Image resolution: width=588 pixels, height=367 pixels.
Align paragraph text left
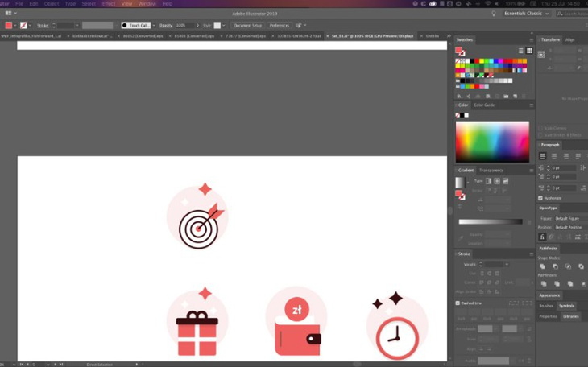pyautogui.click(x=542, y=155)
